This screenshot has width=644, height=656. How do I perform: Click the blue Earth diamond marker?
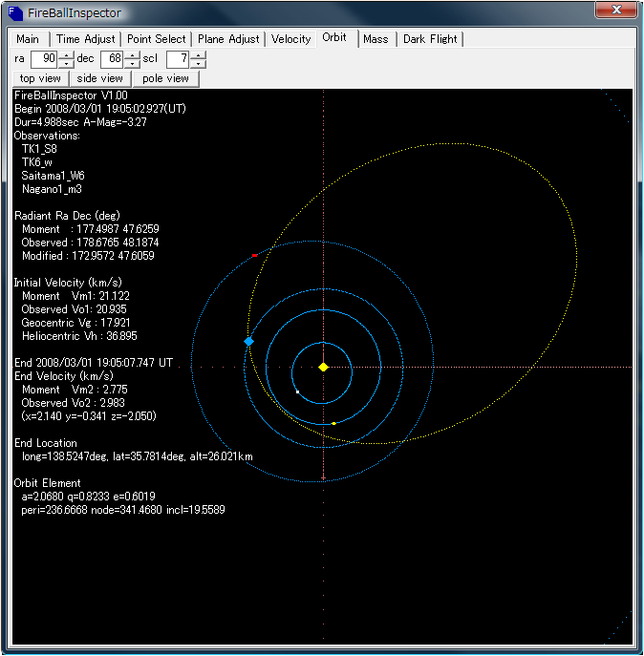(248, 342)
